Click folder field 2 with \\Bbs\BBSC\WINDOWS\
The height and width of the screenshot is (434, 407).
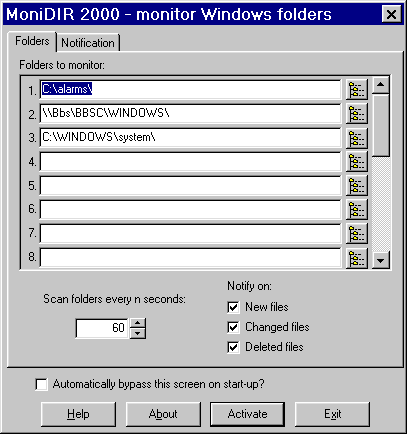(191, 113)
